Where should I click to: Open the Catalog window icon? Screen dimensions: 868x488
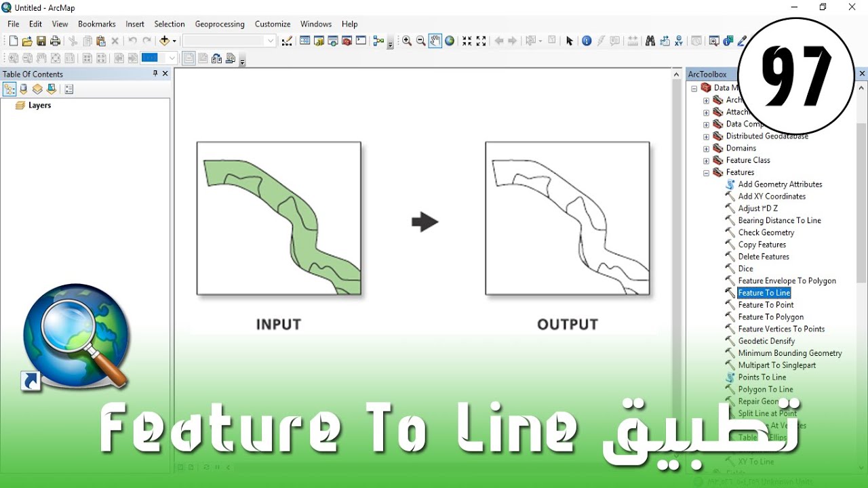tap(319, 41)
